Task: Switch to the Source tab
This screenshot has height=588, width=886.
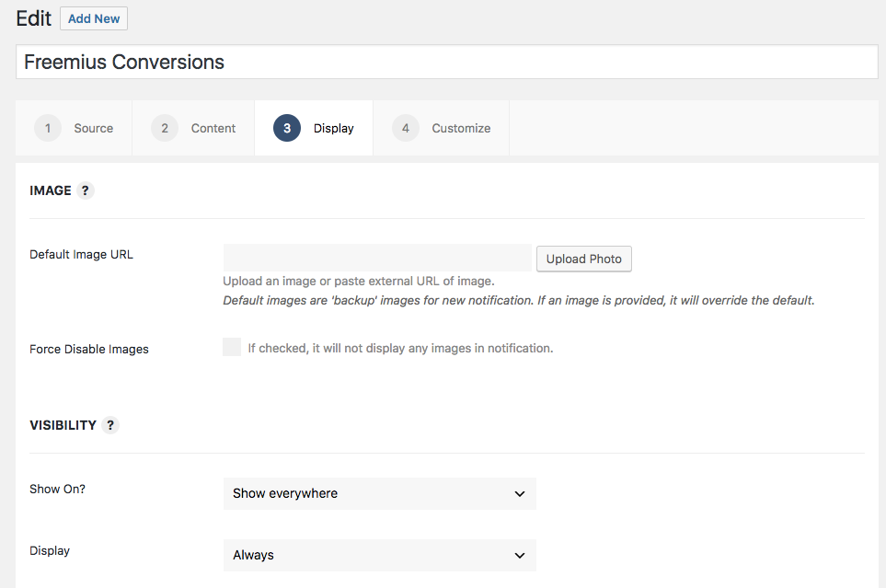Action: point(74,128)
